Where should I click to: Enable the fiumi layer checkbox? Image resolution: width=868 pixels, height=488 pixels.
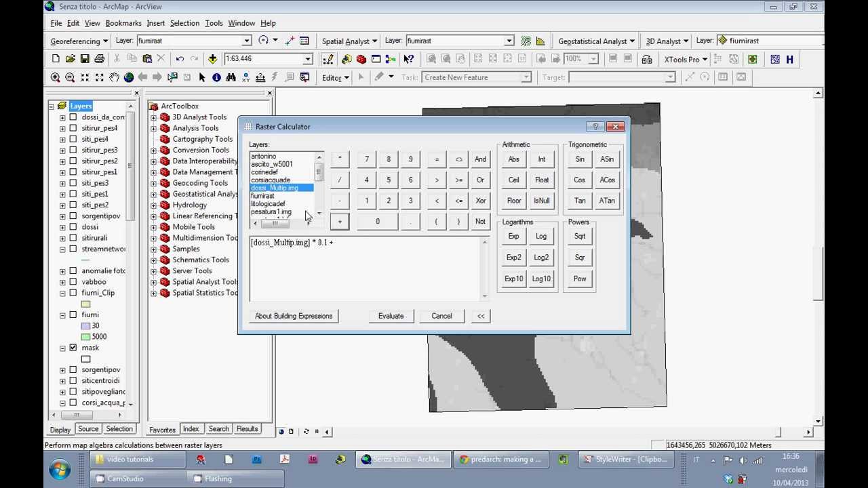73,314
